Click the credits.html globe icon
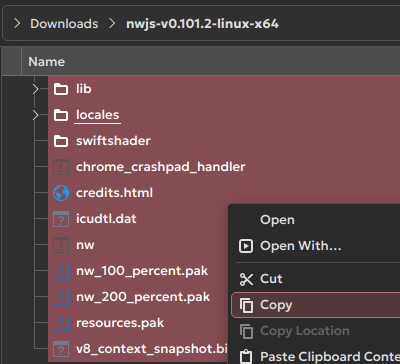 point(61,193)
